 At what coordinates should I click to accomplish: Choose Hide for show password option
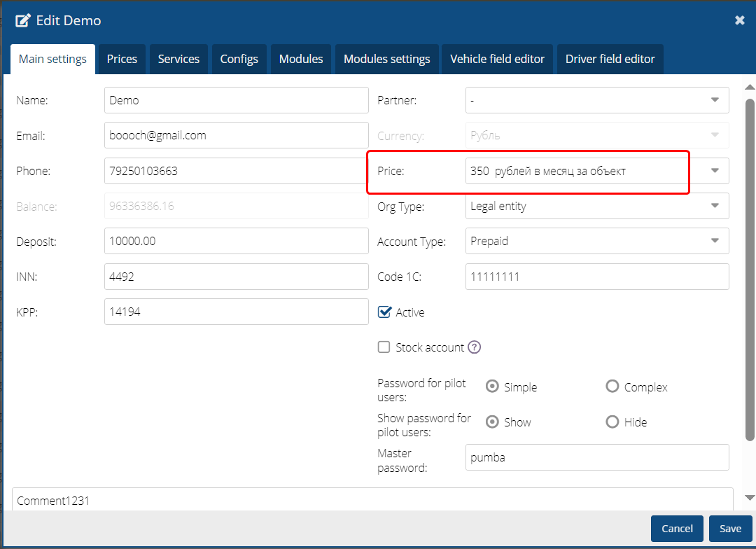tap(612, 422)
